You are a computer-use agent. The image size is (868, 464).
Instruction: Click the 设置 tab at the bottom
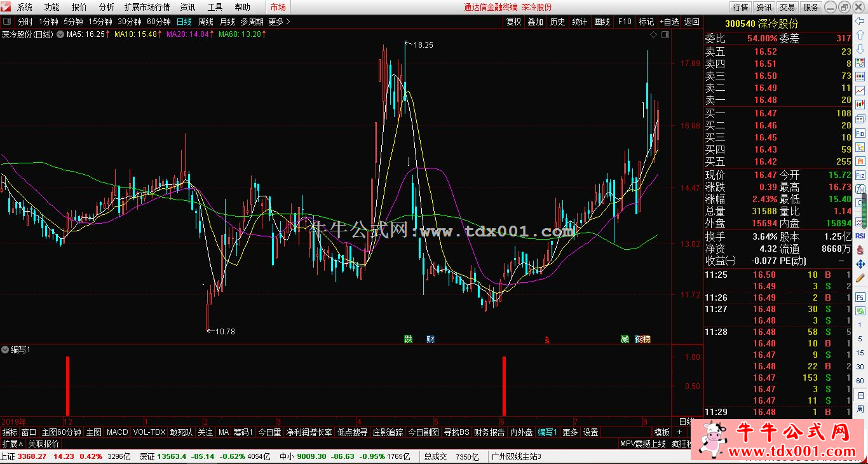[x=591, y=432]
